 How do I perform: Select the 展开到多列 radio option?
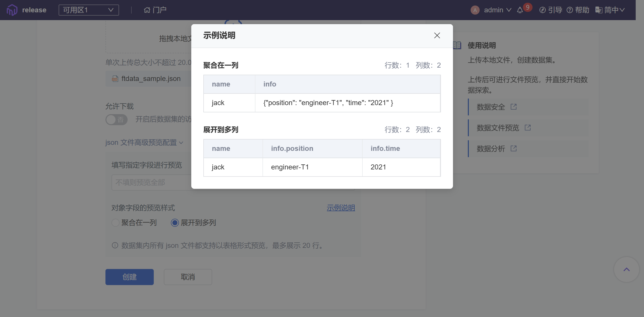tap(175, 223)
